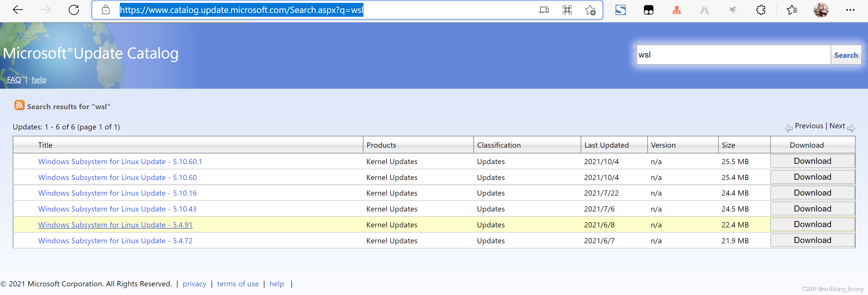
Task: Open the user profile avatar
Action: pos(821,10)
